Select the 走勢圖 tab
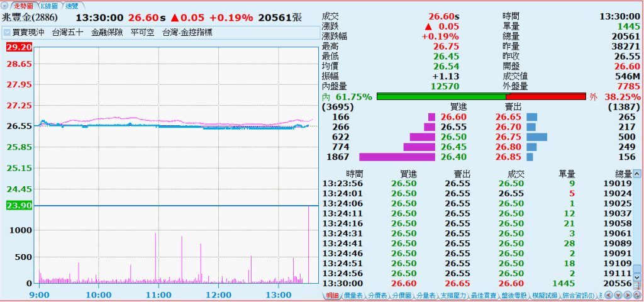The height and width of the screenshot is (302, 644). coord(25,5)
